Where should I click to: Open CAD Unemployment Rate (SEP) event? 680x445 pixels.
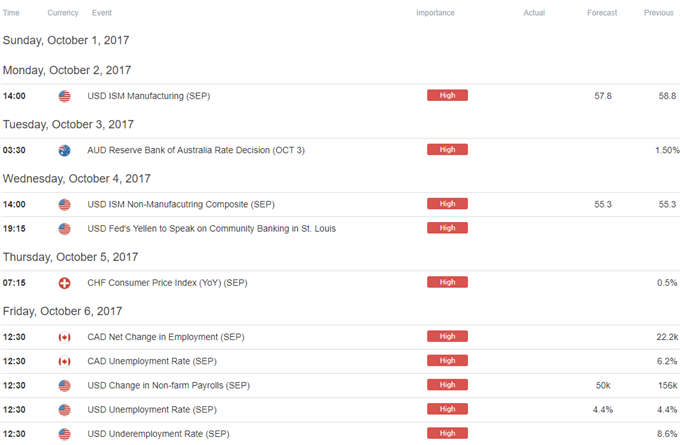[x=152, y=361]
